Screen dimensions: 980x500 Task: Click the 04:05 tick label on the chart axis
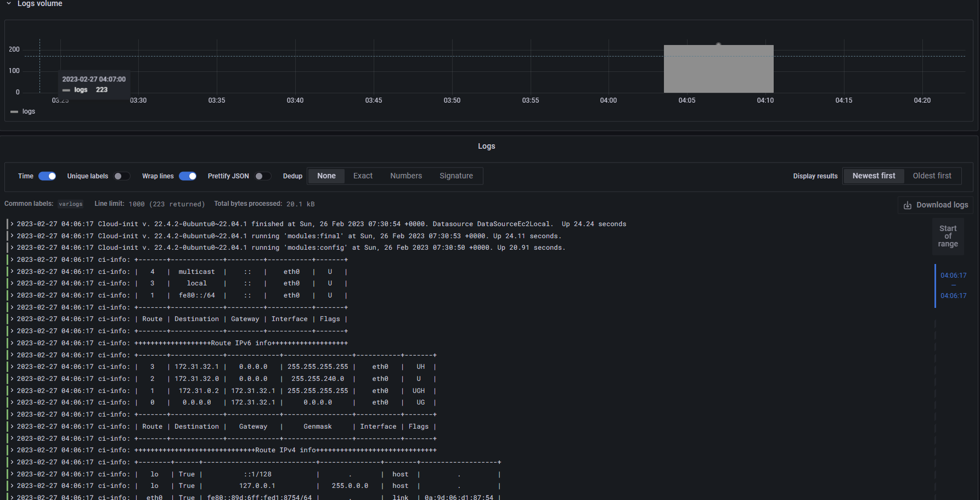tap(686, 100)
